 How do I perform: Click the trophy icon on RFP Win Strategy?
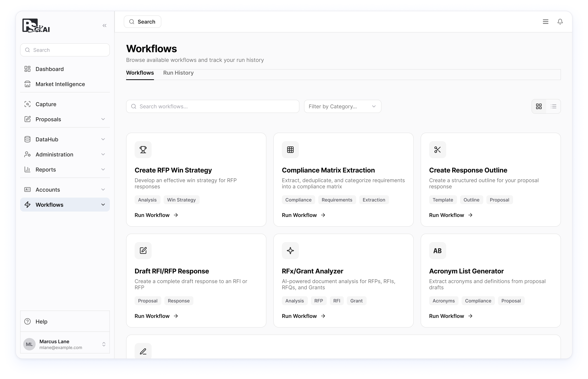point(143,150)
